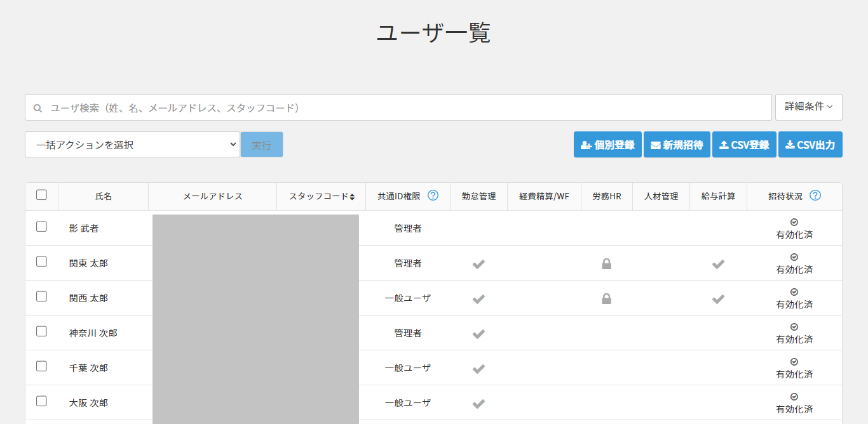Click 給与計算 checkmark for 関東 太郎
Screen dimensions: 868x424
click(x=718, y=263)
